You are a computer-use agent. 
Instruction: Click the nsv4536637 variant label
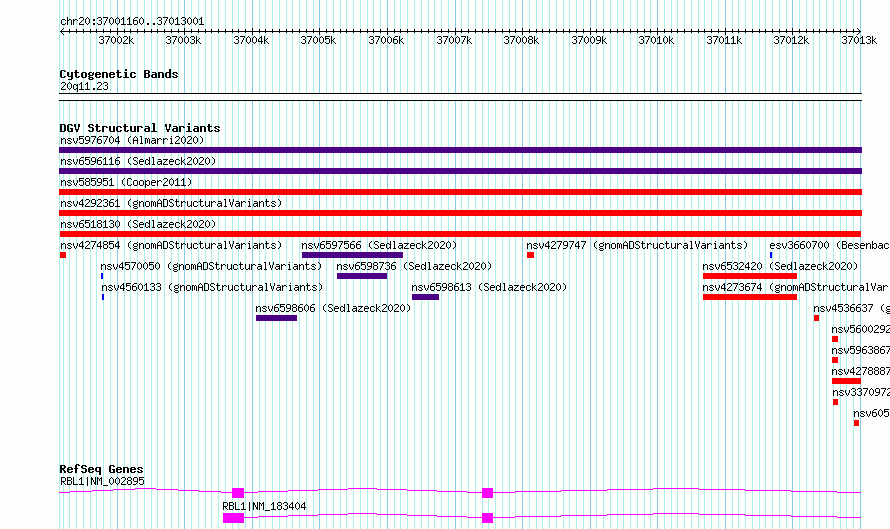pos(851,308)
